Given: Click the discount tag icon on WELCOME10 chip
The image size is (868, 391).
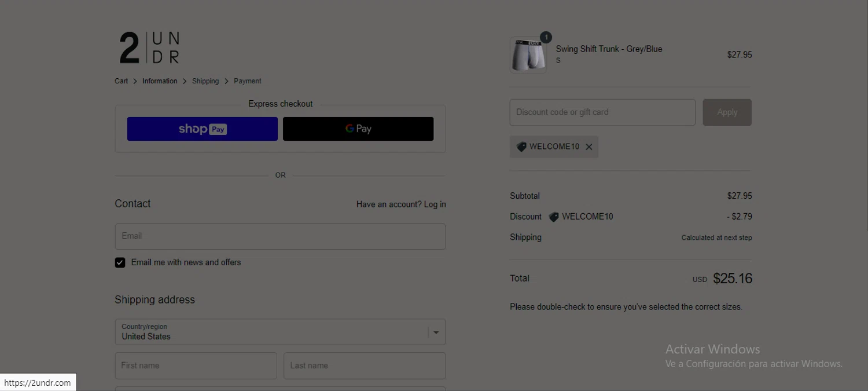Looking at the screenshot, I should 521,147.
